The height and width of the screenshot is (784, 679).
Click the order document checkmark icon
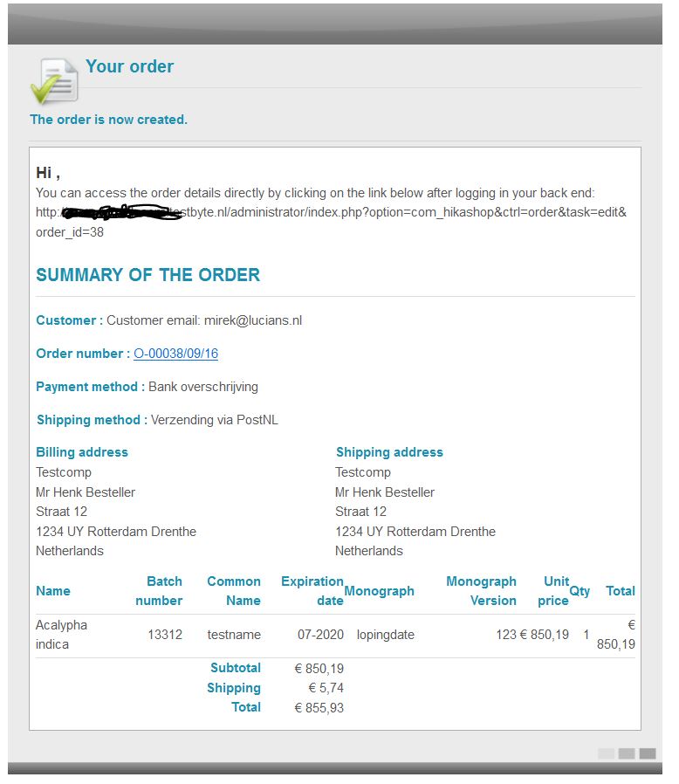[x=54, y=80]
